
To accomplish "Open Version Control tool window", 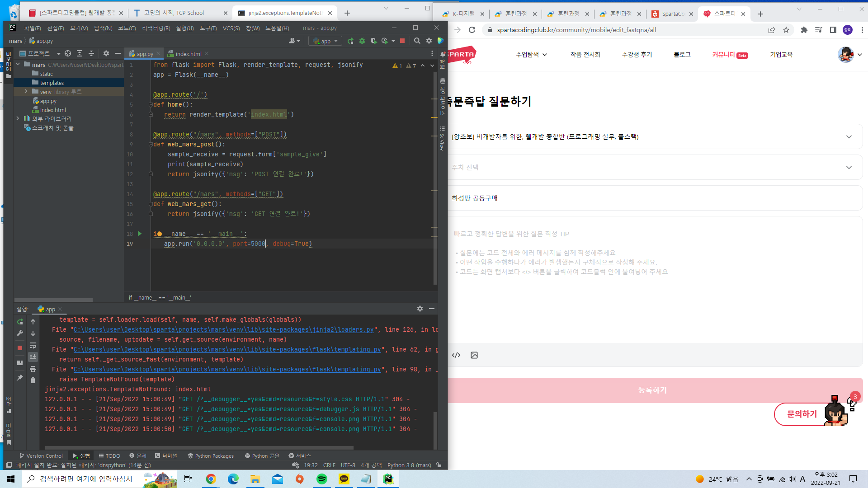I will click(41, 456).
